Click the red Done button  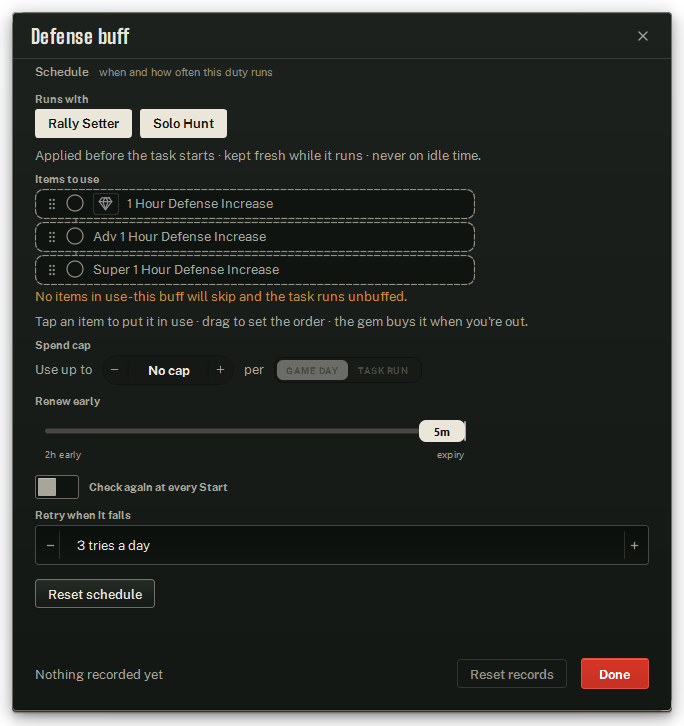coord(615,674)
